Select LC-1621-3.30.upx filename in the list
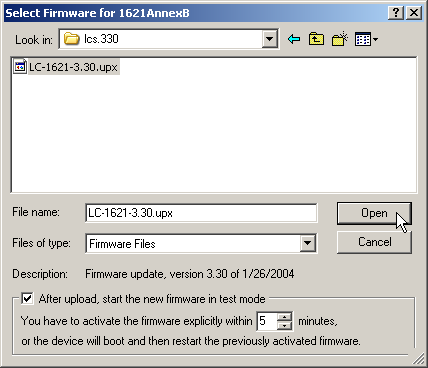 point(73,67)
